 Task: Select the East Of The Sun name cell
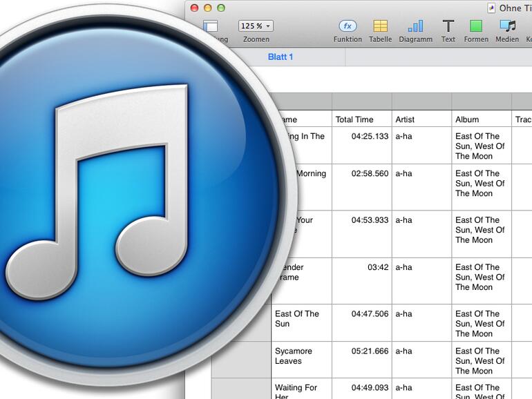302,323
